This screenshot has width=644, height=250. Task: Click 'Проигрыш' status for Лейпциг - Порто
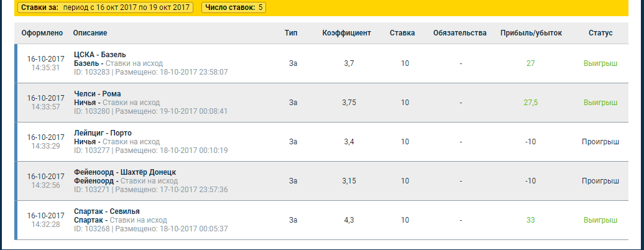(600, 142)
